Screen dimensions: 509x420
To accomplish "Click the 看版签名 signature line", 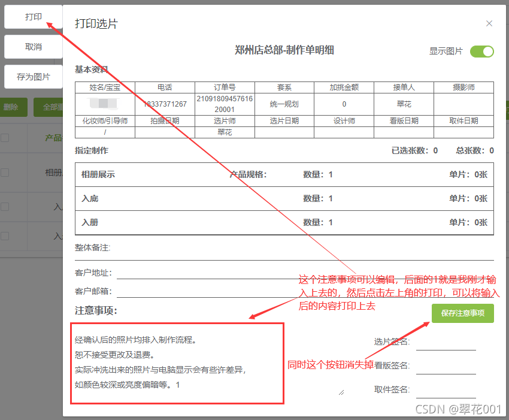I will [446, 371].
